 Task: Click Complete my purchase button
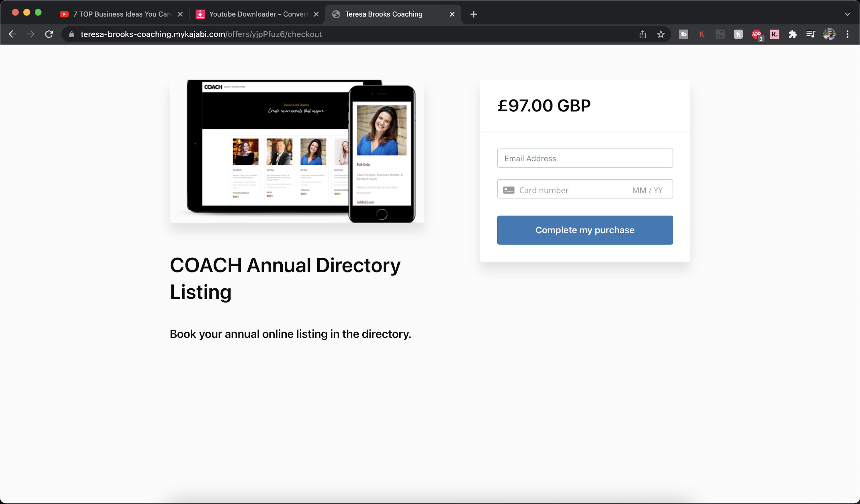coord(585,230)
